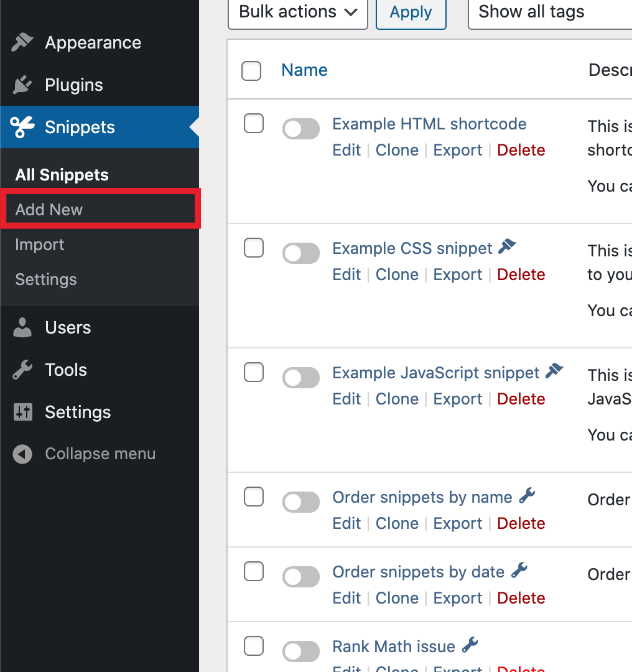This screenshot has width=632, height=672.
Task: Edit the Example JavaScript snippet
Action: [346, 399]
